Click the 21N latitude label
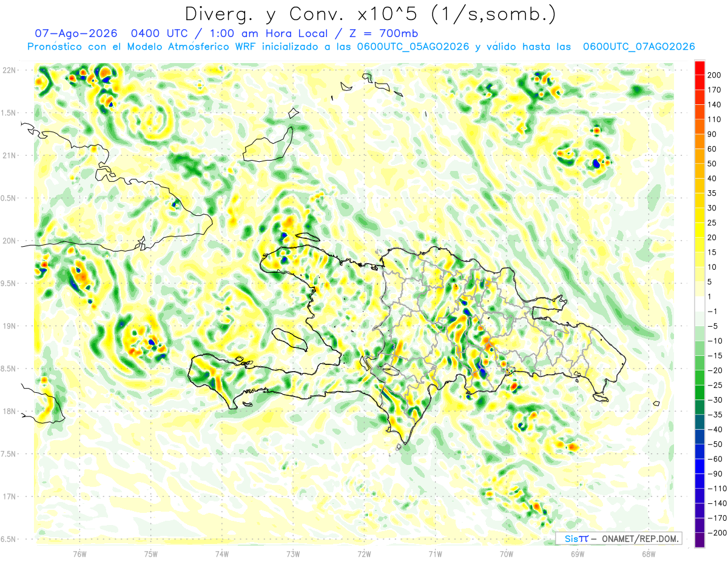This screenshot has height=562, width=728. [10, 155]
